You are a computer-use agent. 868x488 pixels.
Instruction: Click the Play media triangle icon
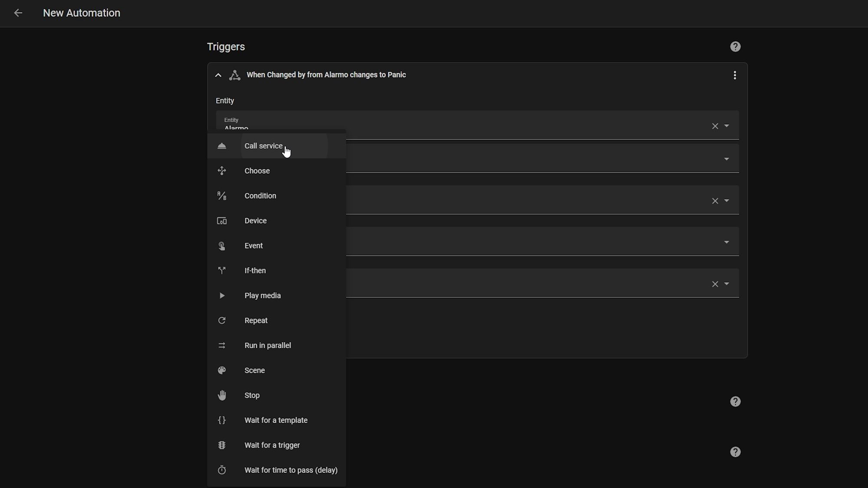[222, 296]
